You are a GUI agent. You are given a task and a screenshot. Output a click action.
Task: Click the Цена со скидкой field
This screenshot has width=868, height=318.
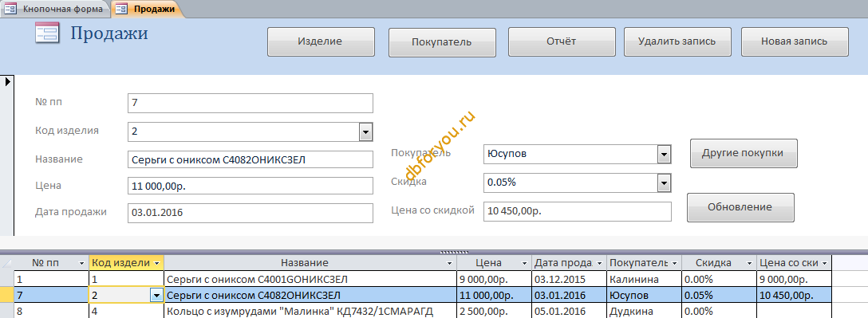point(578,211)
